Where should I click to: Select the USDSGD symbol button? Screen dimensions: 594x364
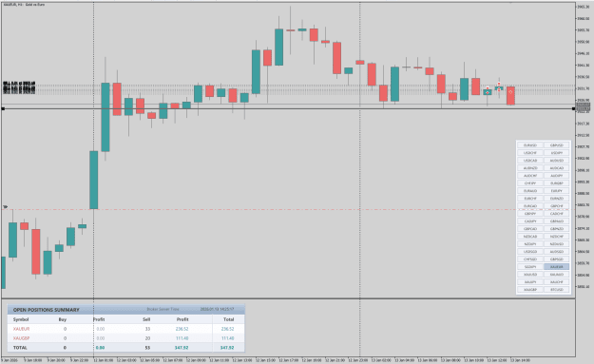(x=530, y=251)
